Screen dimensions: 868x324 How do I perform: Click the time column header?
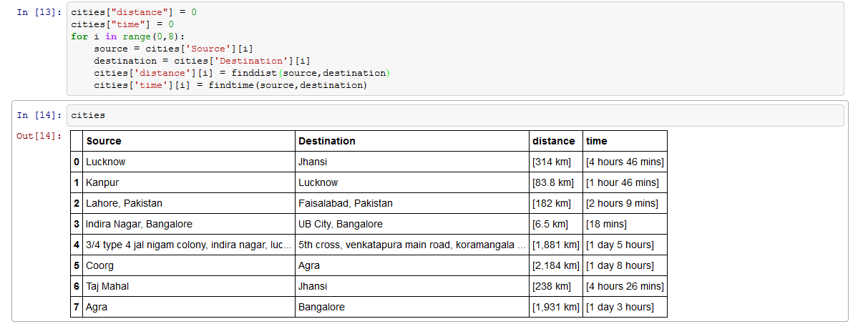pos(596,141)
